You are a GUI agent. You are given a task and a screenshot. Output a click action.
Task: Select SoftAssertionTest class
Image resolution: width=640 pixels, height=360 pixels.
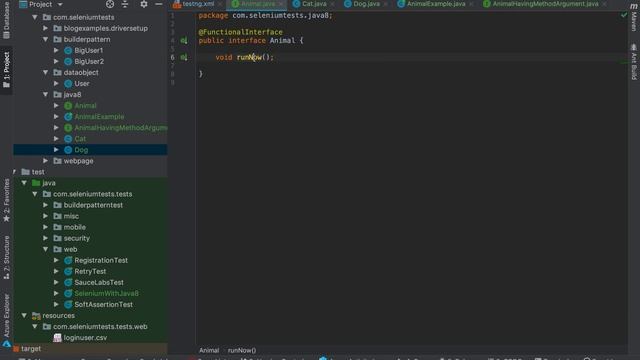103,304
